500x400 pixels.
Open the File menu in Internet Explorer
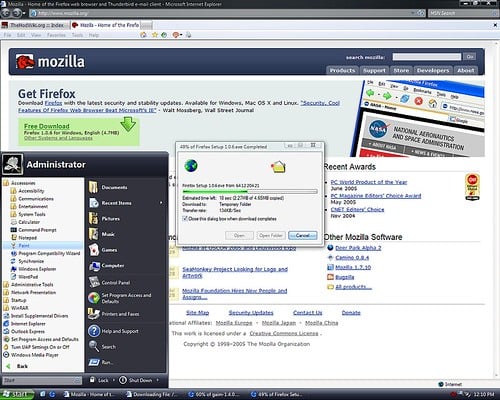(x=8, y=35)
